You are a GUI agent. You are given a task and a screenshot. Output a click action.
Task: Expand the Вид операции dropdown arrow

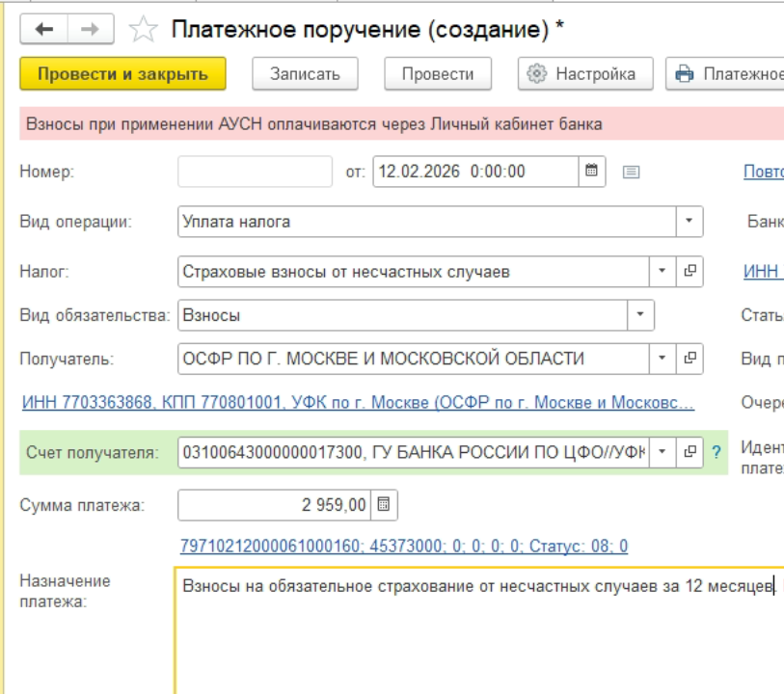[x=689, y=222]
